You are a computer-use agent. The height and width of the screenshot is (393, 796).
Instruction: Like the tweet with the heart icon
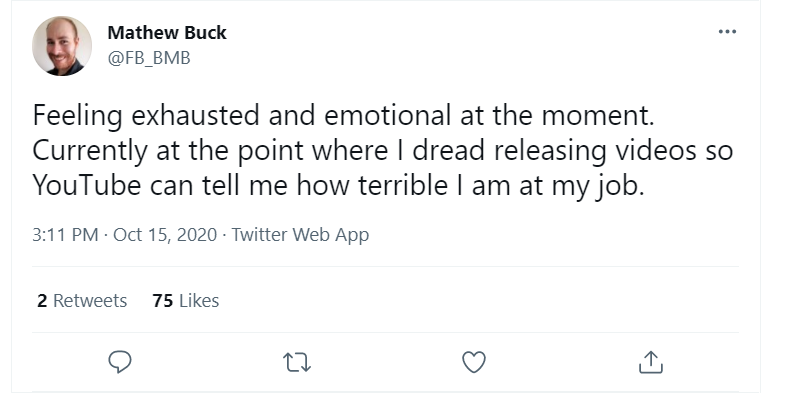[474, 363]
